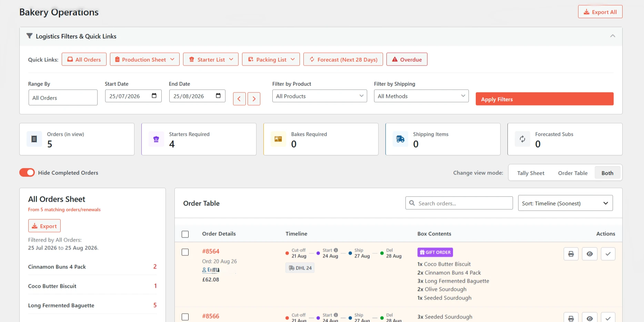
Task: Click the Box Contents column header
Action: (x=434, y=233)
